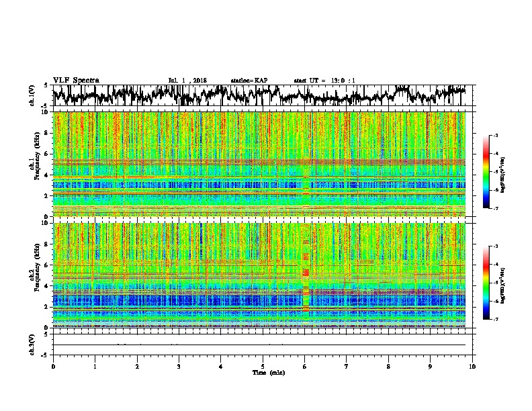The width and height of the screenshot is (532, 411).
Task: Click the time axis tick label "1"
Action: pyautogui.click(x=95, y=367)
